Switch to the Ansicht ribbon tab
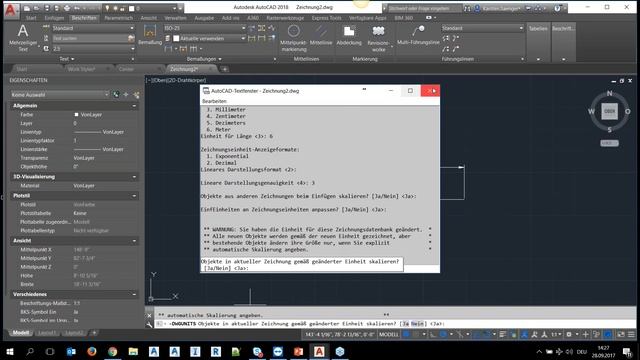The width and height of the screenshot is (640, 360). pyautogui.click(x=148, y=18)
